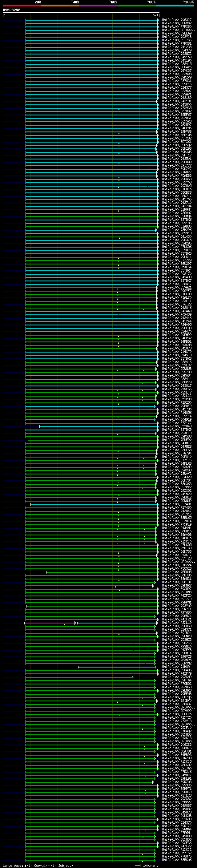Screen dimensions: 197x868
Task: Select hit label UniRef100_P29114
Action: pyautogui.click(x=177, y=416)
